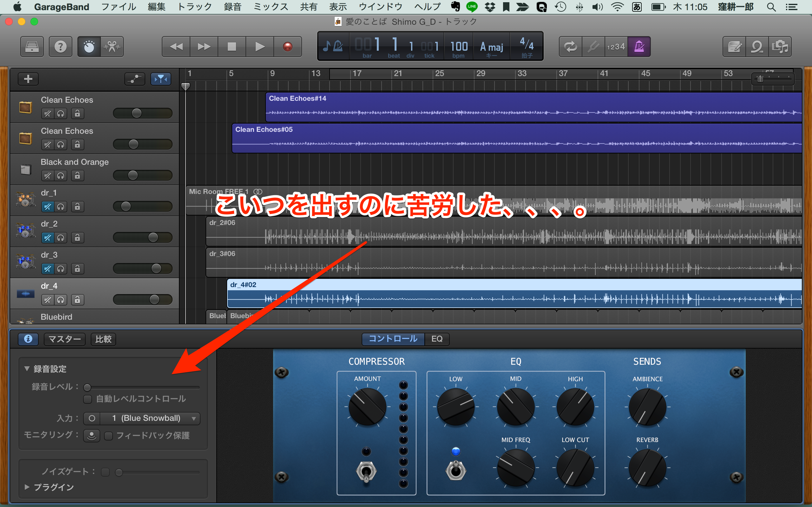The width and height of the screenshot is (812, 507).
Task: Switch to the EQ tab
Action: click(436, 339)
